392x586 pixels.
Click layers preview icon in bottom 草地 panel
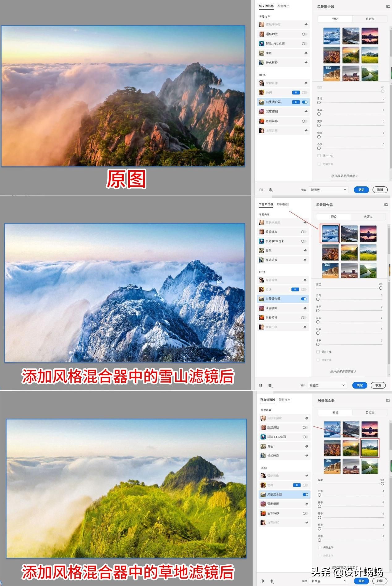pos(272,581)
